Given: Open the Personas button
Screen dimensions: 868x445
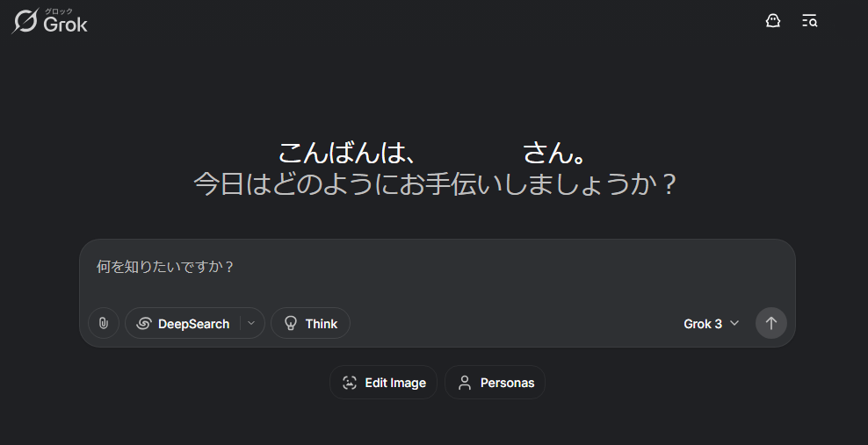Looking at the screenshot, I should point(495,383).
